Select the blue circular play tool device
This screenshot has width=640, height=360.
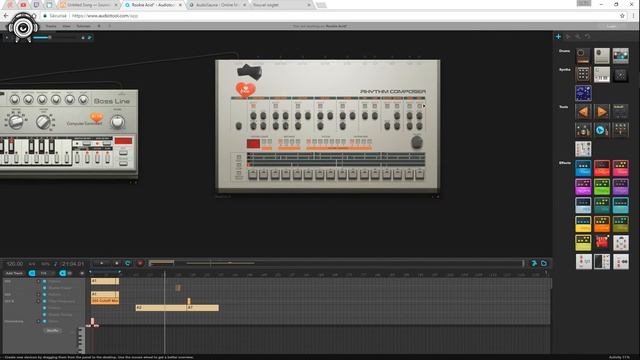602,130
